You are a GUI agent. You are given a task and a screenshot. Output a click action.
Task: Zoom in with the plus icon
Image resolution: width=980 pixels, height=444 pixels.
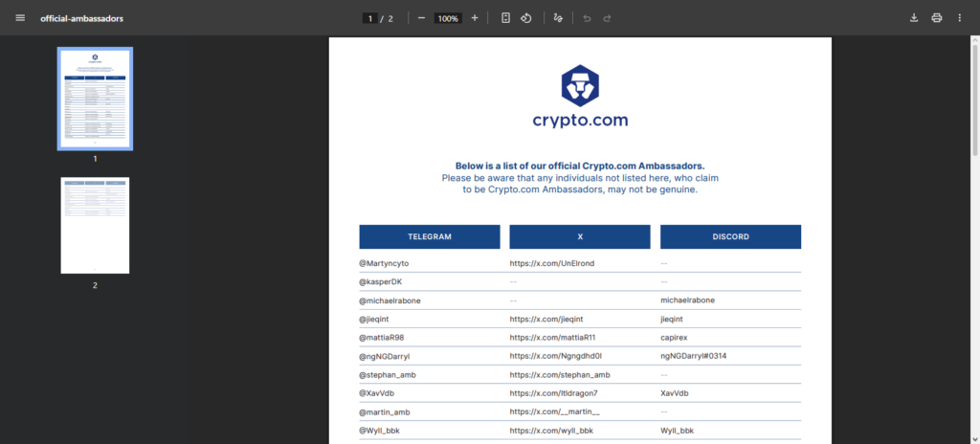pos(475,18)
